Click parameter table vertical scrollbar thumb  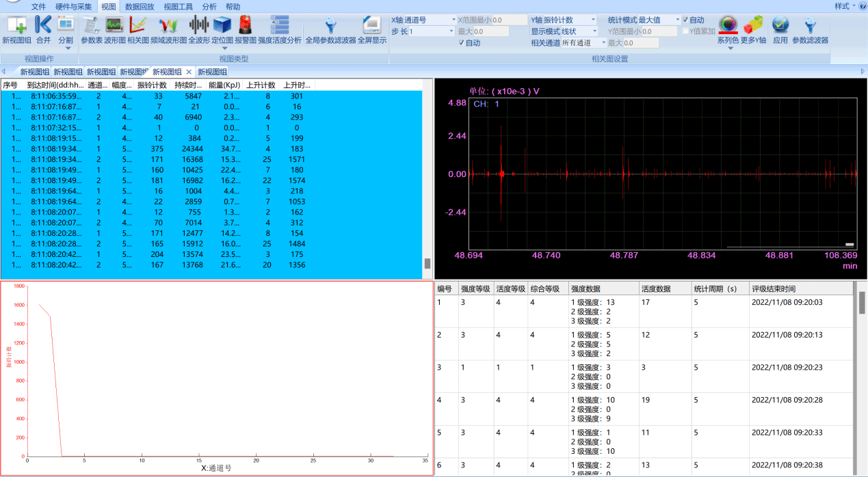point(428,264)
